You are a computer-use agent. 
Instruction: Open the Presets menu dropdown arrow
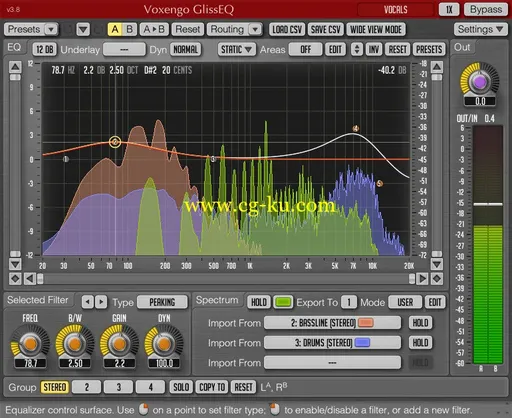51,29
